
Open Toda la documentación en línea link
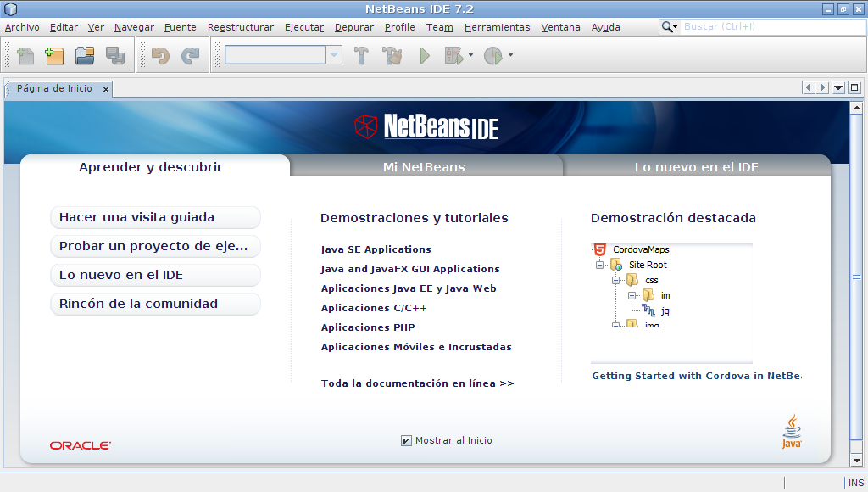[x=418, y=383]
